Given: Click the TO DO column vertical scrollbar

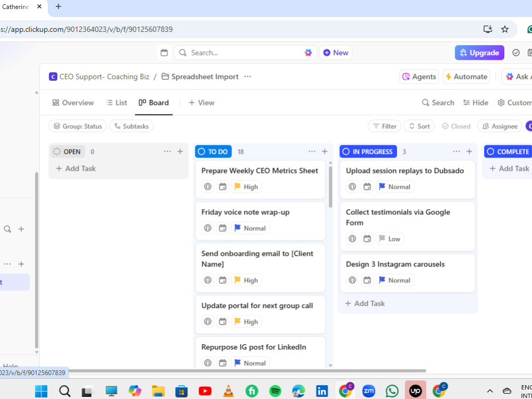Looking at the screenshot, I should point(330,187).
